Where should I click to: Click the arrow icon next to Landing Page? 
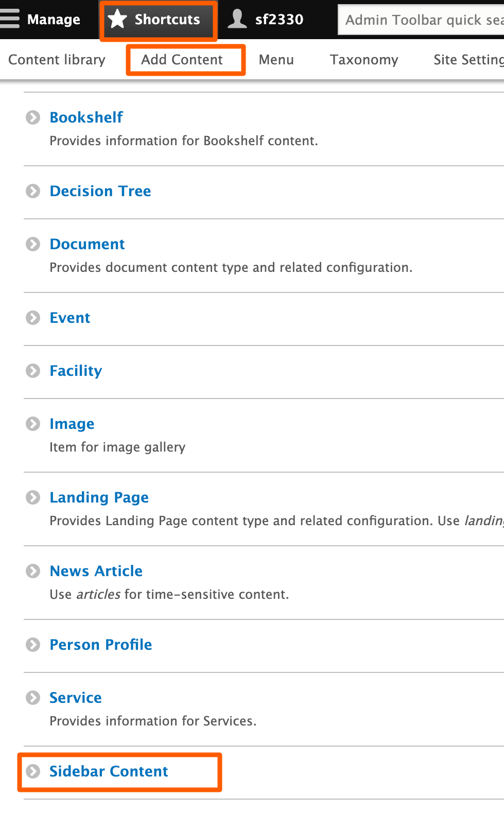coord(33,497)
